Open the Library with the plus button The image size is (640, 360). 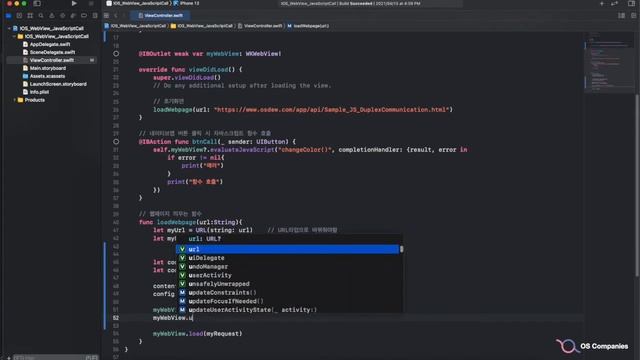[x=602, y=3]
